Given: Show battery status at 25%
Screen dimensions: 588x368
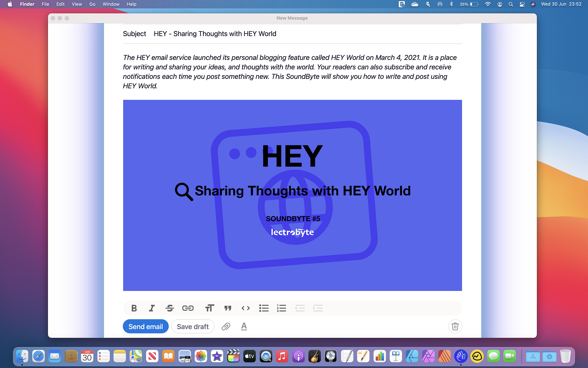Looking at the screenshot, I should pos(469,4).
